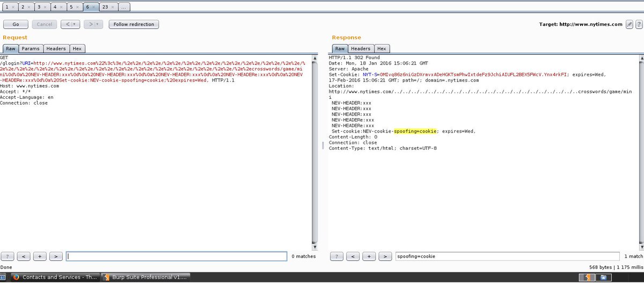
Task: Select the Response Raw tab
Action: (x=340, y=48)
